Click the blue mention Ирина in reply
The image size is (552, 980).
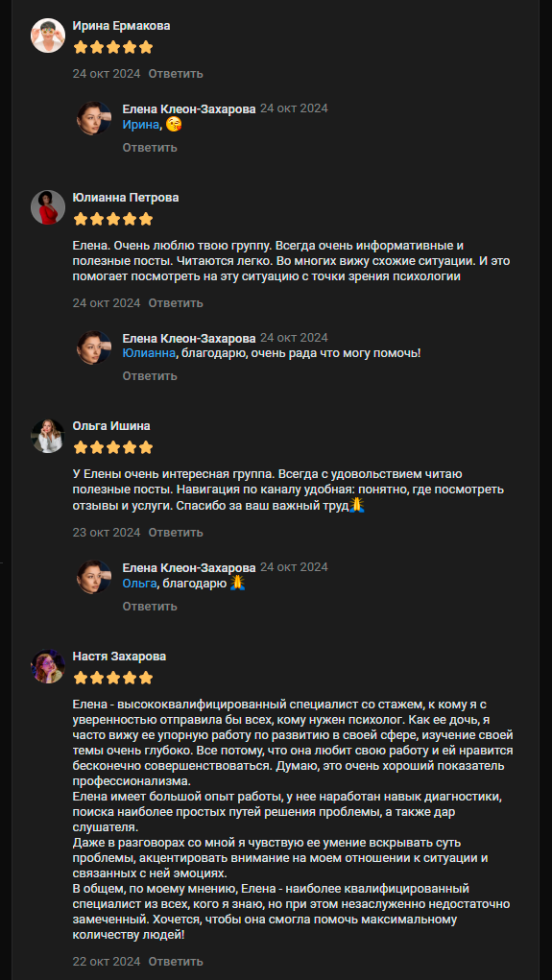[141, 125]
